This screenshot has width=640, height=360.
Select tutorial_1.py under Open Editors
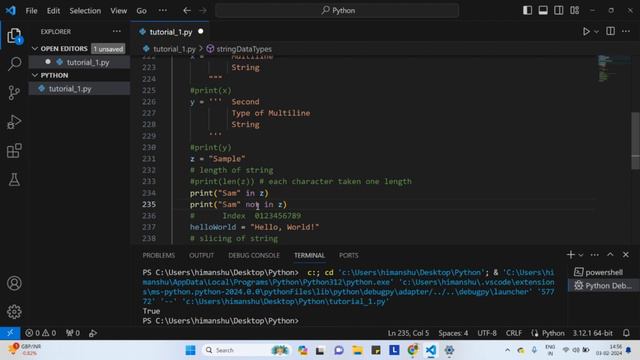(x=80, y=62)
